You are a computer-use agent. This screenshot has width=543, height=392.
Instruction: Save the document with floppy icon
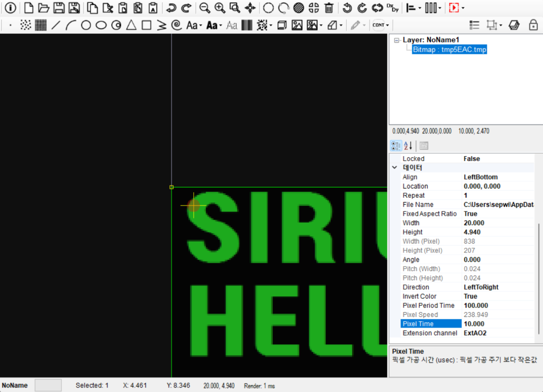(x=59, y=8)
